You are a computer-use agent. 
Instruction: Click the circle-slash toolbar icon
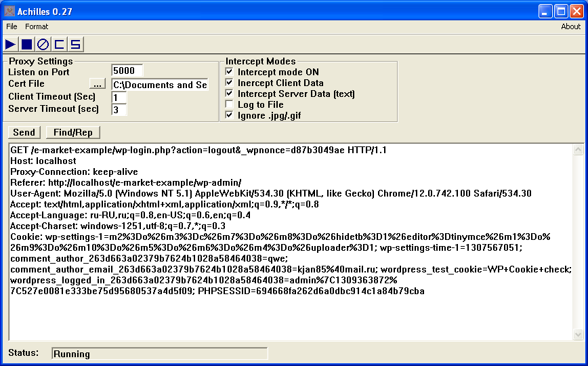[43, 45]
